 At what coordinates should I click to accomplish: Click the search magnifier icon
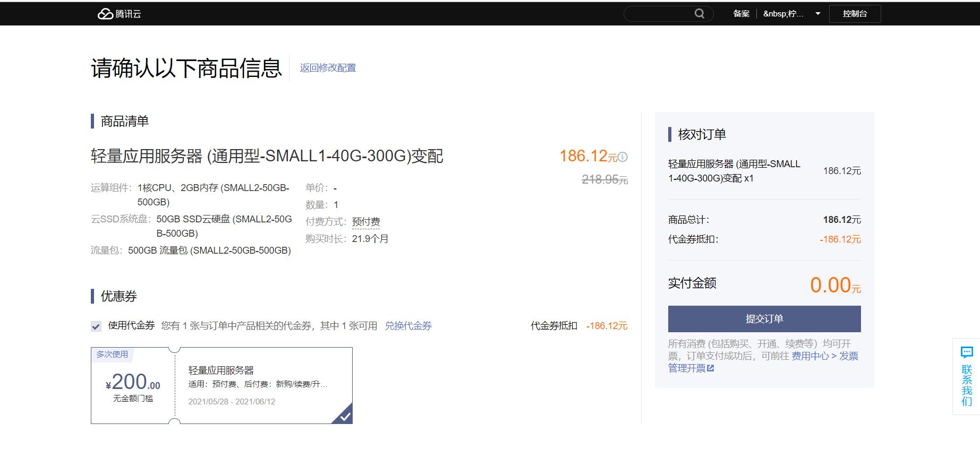700,14
